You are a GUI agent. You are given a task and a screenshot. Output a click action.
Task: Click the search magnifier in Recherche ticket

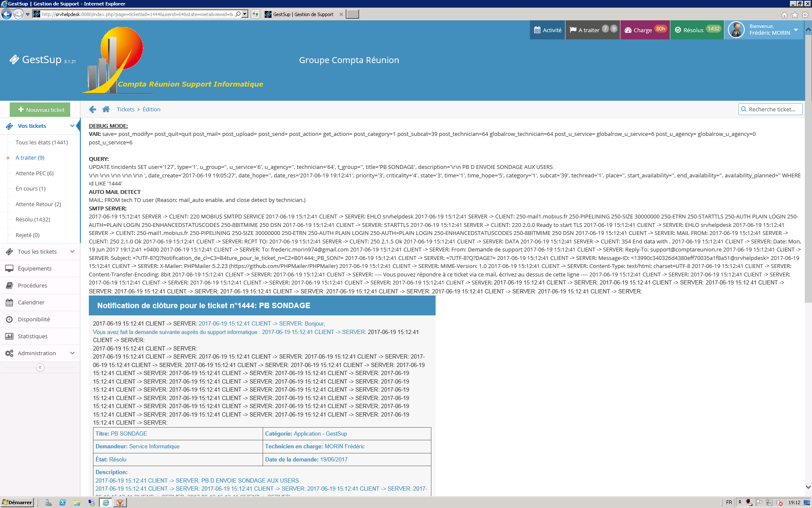pyautogui.click(x=744, y=109)
